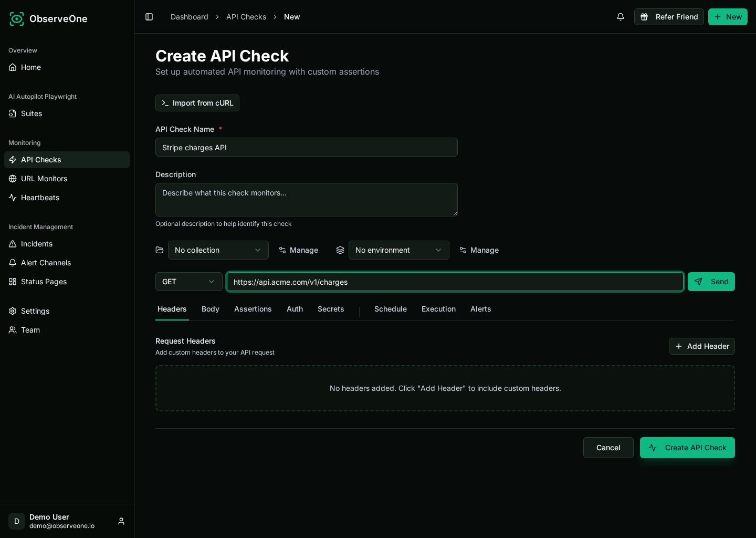This screenshot has height=538, width=756.
Task: Click the environment layers icon
Action: tap(340, 250)
